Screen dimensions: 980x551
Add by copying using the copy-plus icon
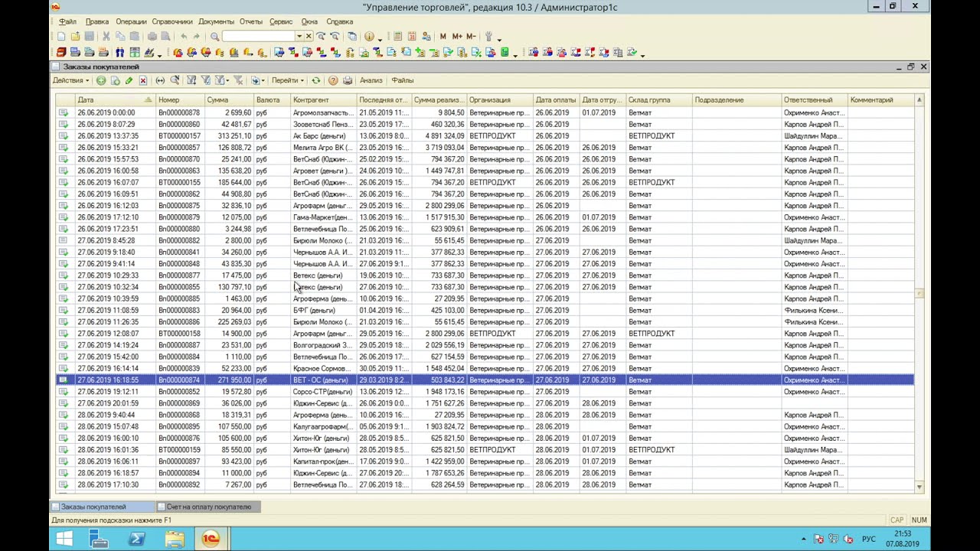(x=116, y=80)
